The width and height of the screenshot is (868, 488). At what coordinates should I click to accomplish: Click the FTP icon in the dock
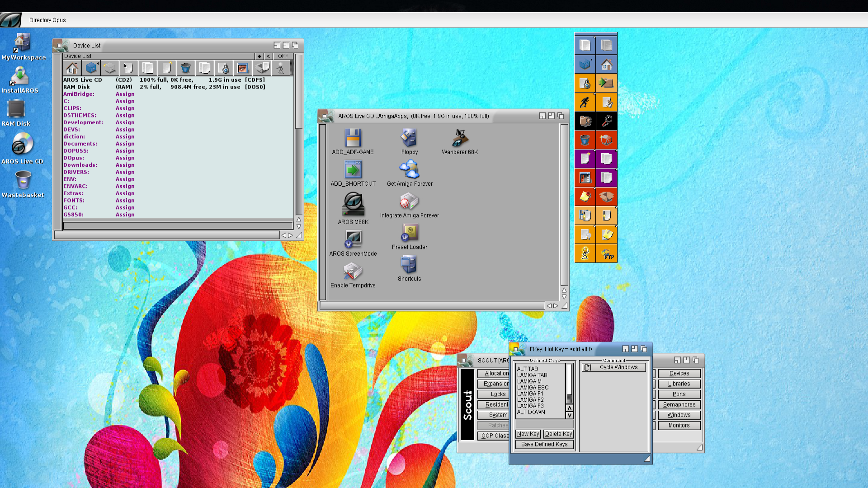click(607, 253)
